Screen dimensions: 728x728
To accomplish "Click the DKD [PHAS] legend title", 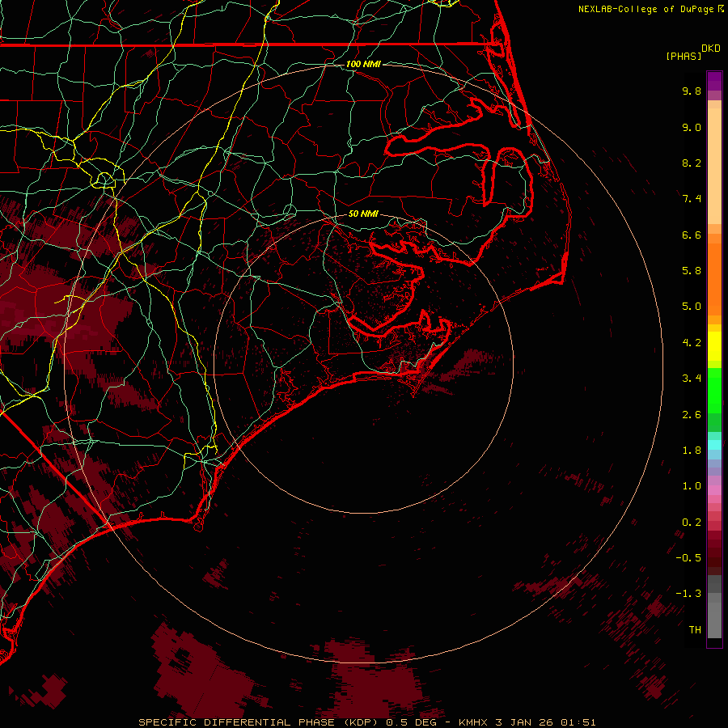I will pyautogui.click(x=693, y=52).
